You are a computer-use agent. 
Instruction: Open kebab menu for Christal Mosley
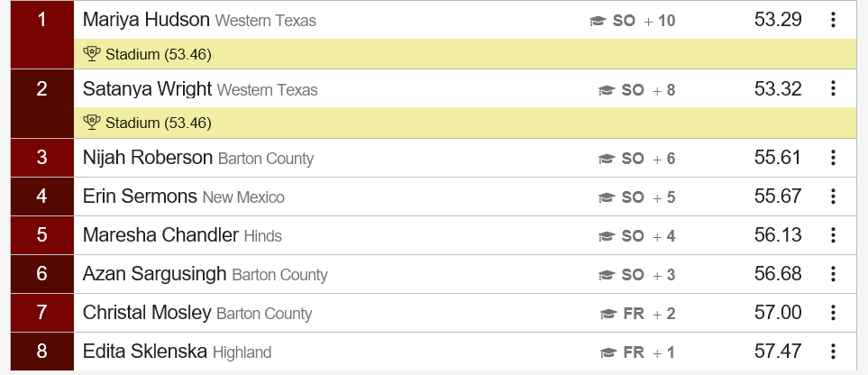[833, 313]
